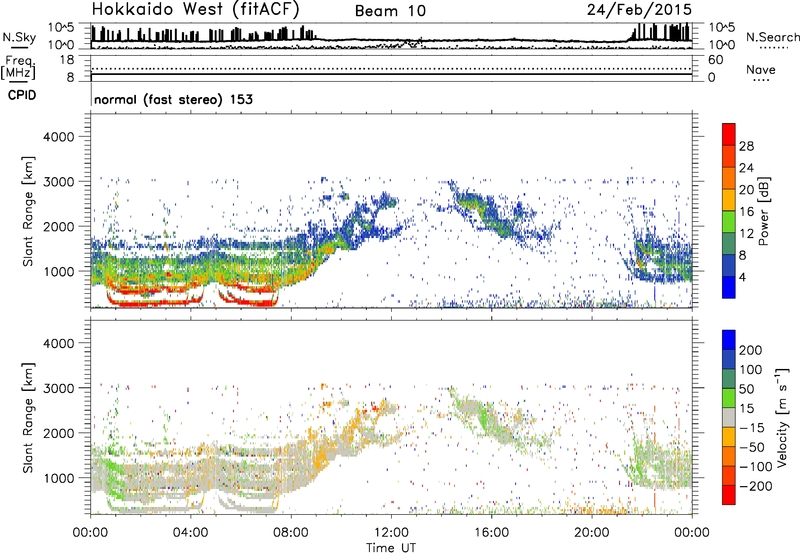This screenshot has width=800, height=554.
Task: Pick the blue top segment of velocity colorbar
Action: [729, 340]
